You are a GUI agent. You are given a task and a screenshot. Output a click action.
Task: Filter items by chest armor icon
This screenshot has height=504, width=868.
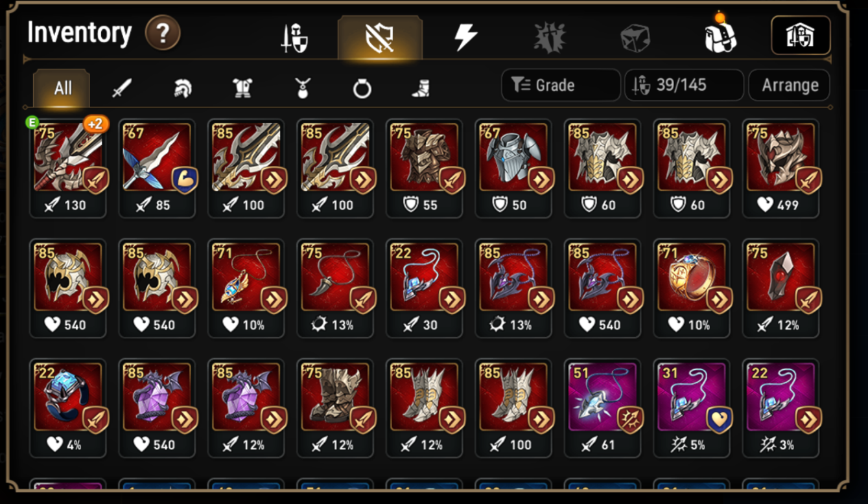click(242, 88)
